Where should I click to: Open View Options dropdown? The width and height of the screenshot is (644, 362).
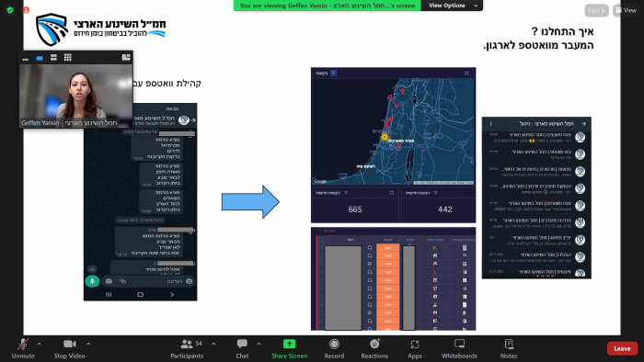point(452,6)
